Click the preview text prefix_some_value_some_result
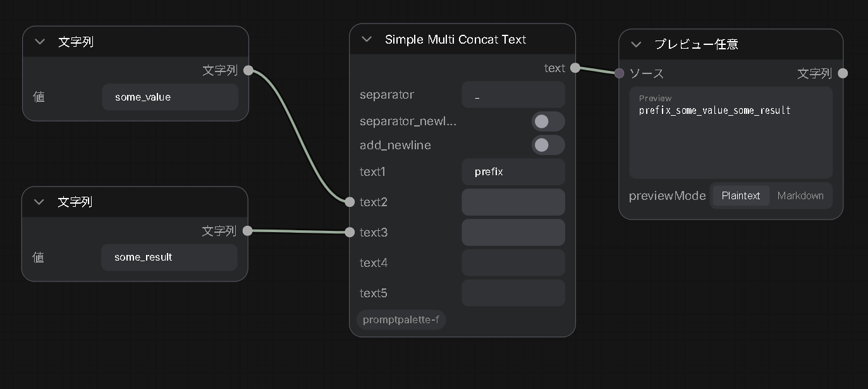 (x=715, y=111)
